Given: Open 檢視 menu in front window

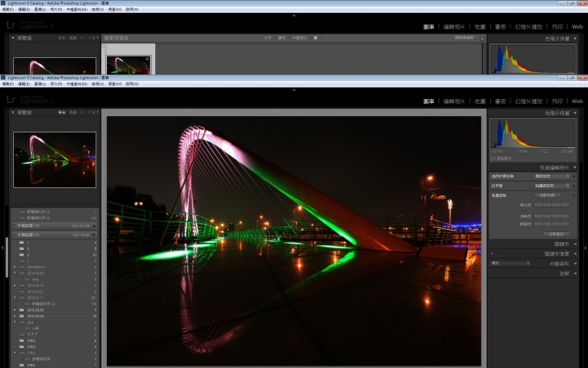Looking at the screenshot, I should [x=97, y=84].
